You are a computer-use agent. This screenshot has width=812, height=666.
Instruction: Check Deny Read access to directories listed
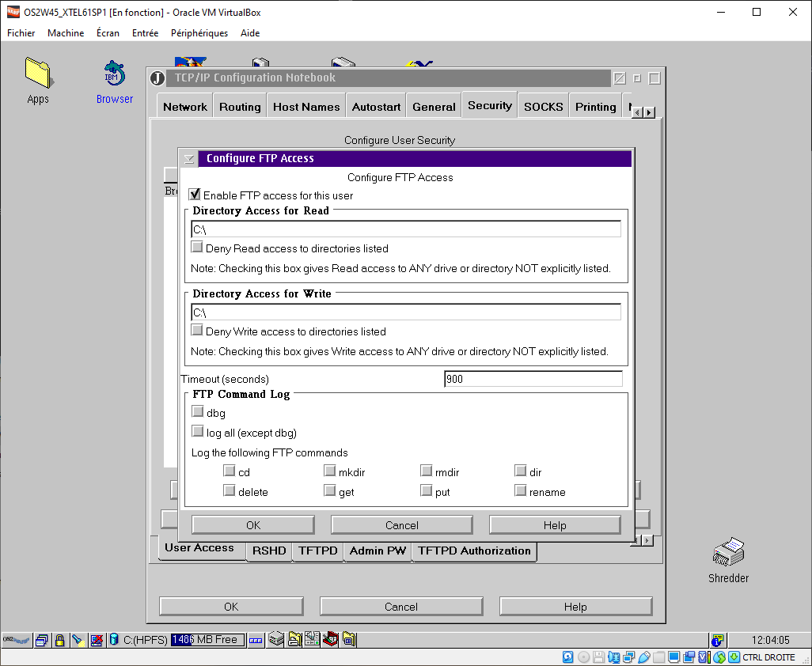198,248
